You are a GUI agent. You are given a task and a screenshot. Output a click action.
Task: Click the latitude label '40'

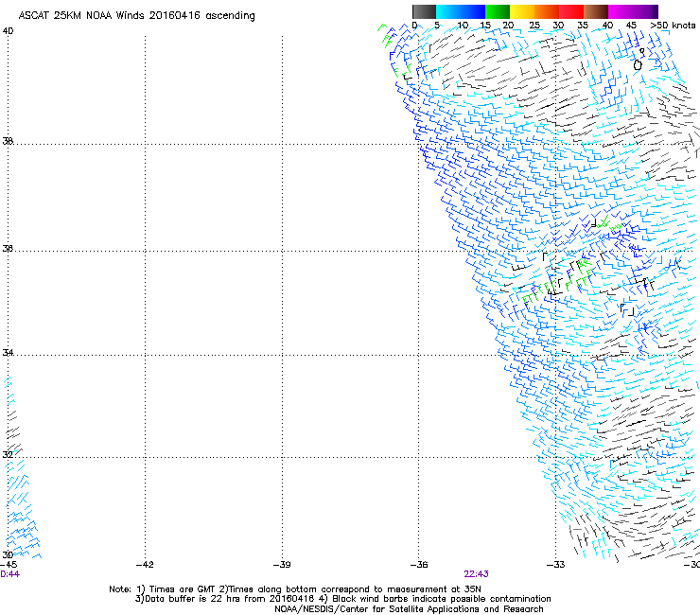(x=8, y=31)
